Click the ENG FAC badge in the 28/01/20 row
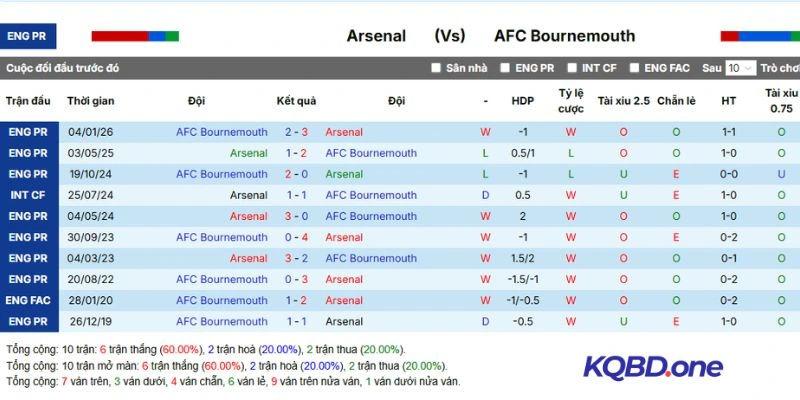The height and width of the screenshot is (400, 800). click(x=28, y=300)
